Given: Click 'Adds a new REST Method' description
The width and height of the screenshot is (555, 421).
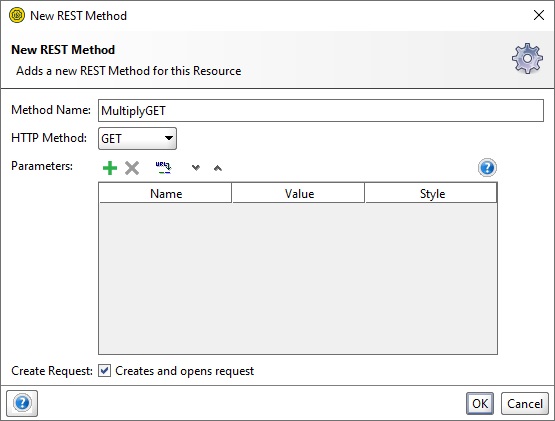Looking at the screenshot, I should point(129,71).
